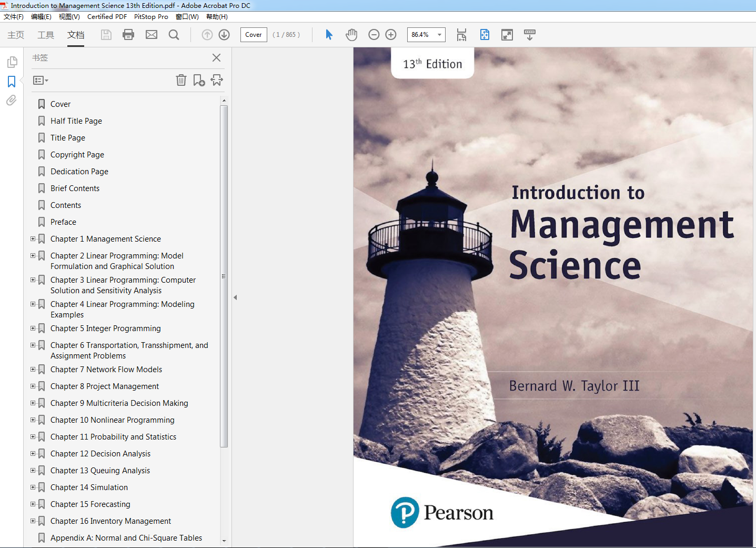Viewport: 756px width, 548px height.
Task: Select the Contents bookmark
Action: pos(66,205)
